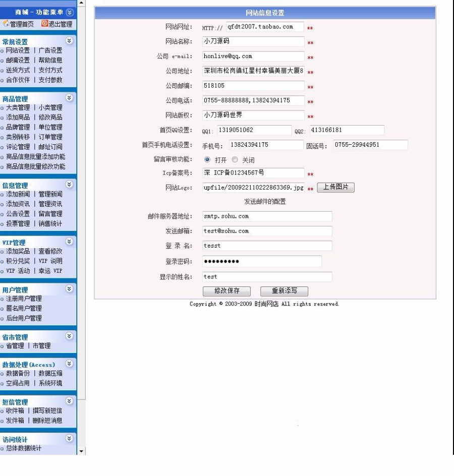The image size is (454, 476).
Task: Collapse the VIP管理 section
Action: pyautogui.click(x=69, y=242)
